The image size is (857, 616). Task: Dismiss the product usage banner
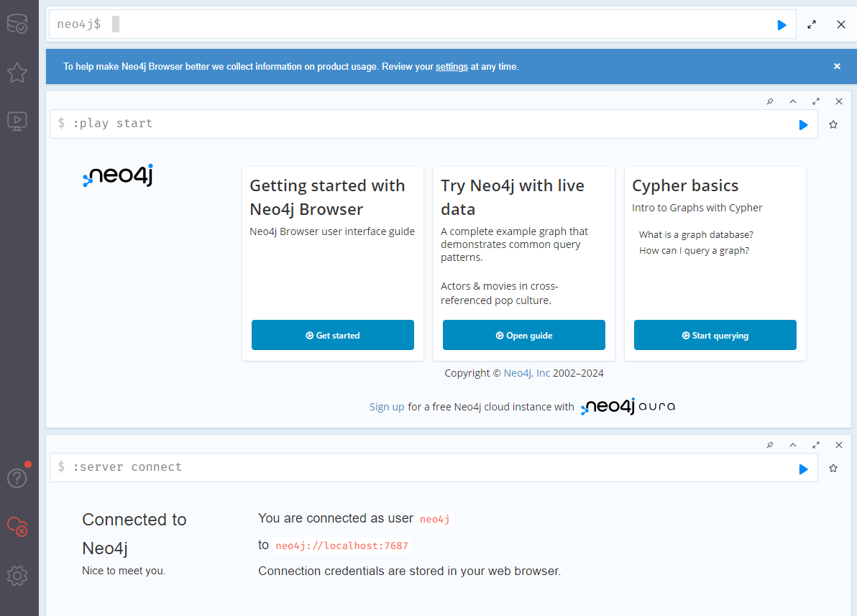837,66
